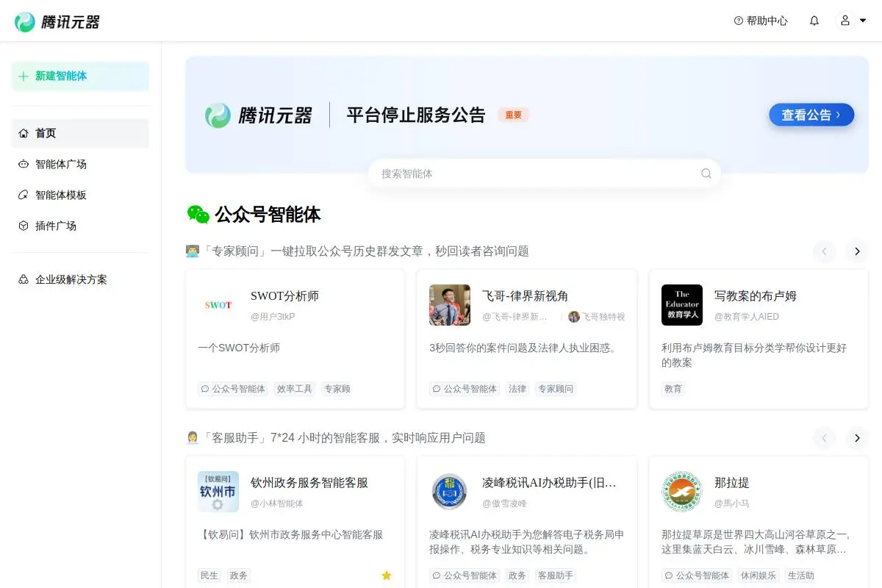The height and width of the screenshot is (588, 882).
Task: Click the 查看公告 banner button
Action: (x=811, y=115)
